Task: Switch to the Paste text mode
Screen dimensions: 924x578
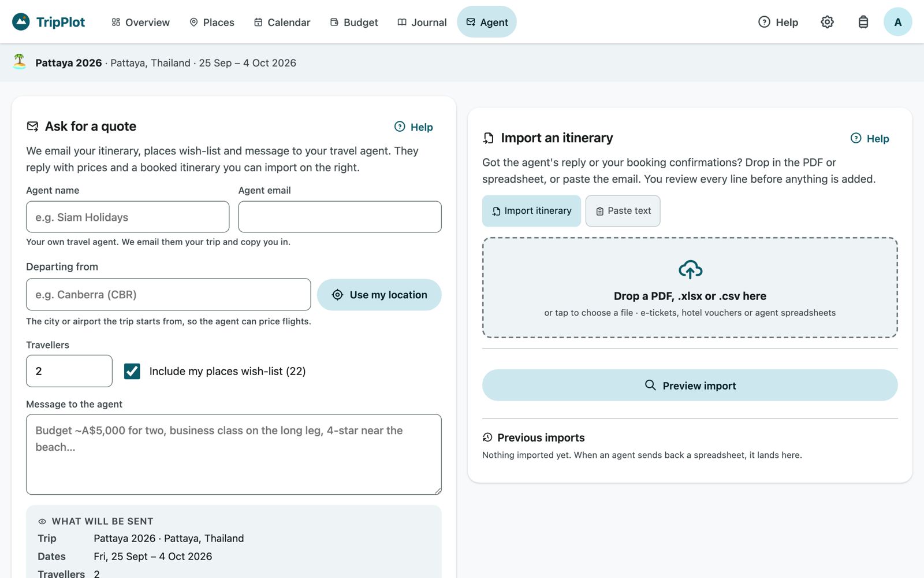Action: pos(623,211)
